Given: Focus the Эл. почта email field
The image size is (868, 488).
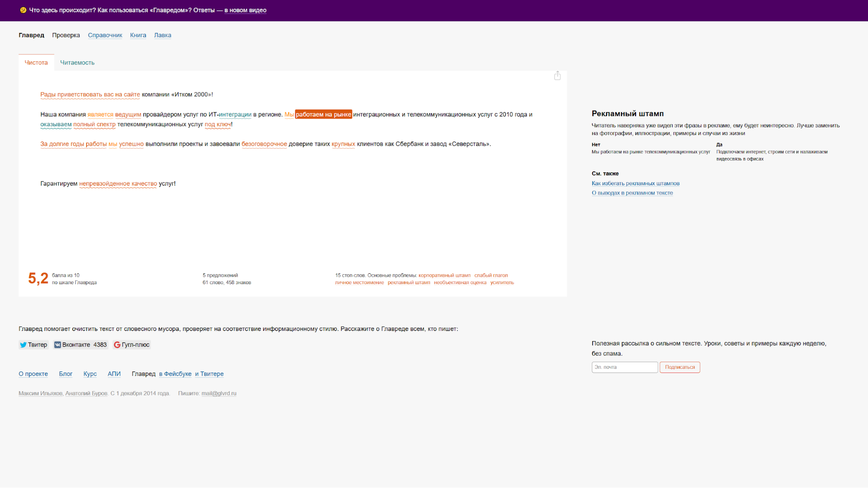Looking at the screenshot, I should (x=624, y=367).
